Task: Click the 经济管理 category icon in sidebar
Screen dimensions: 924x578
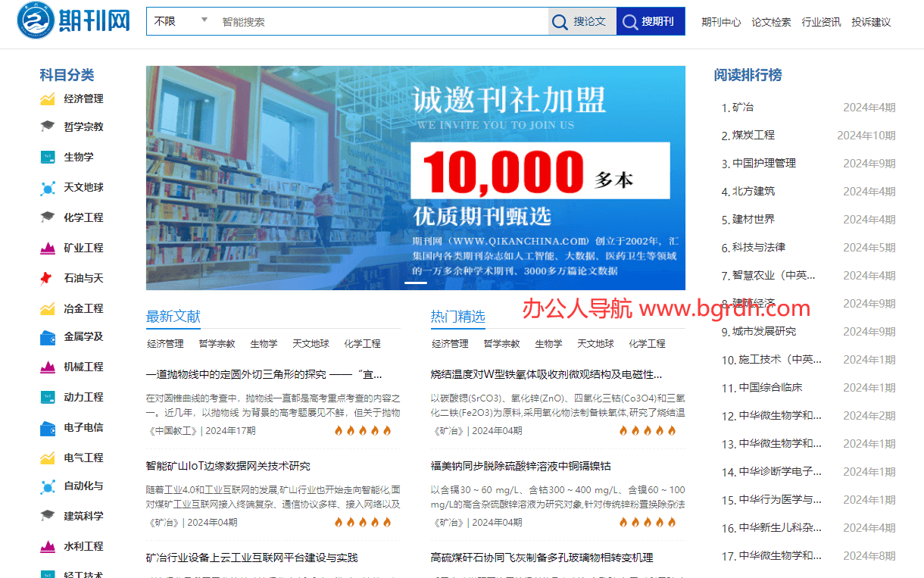Action: click(x=48, y=99)
